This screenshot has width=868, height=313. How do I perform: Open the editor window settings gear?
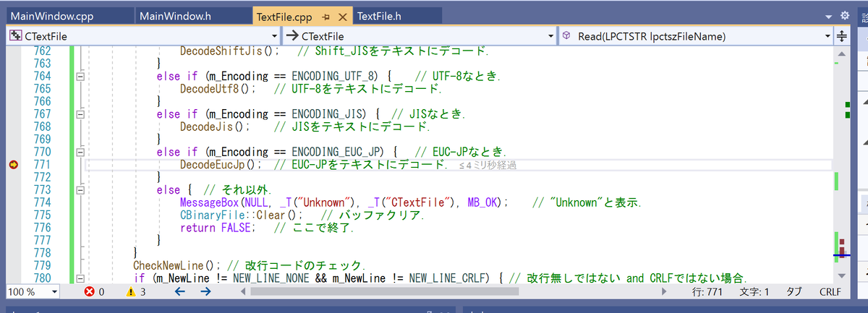click(x=843, y=16)
